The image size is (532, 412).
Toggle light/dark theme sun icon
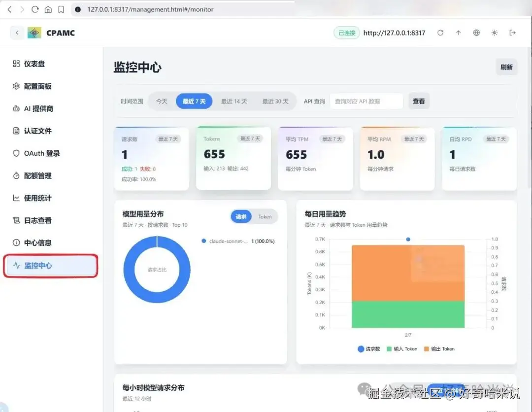coord(495,33)
